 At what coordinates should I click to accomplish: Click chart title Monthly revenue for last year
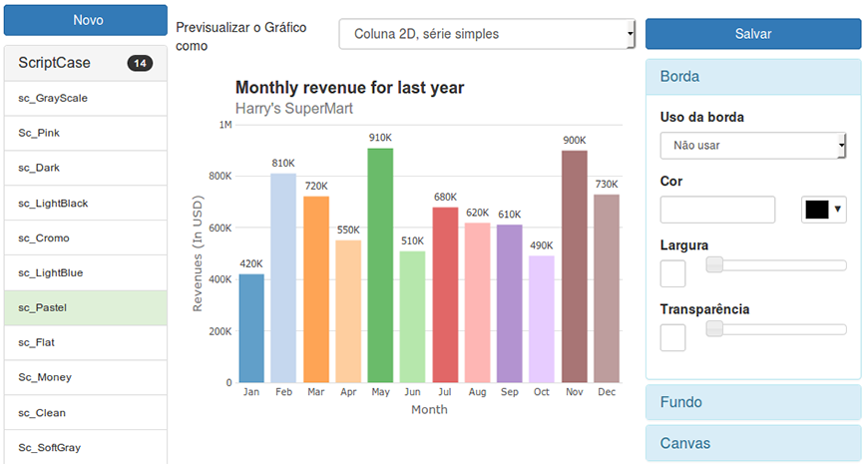[x=349, y=88]
